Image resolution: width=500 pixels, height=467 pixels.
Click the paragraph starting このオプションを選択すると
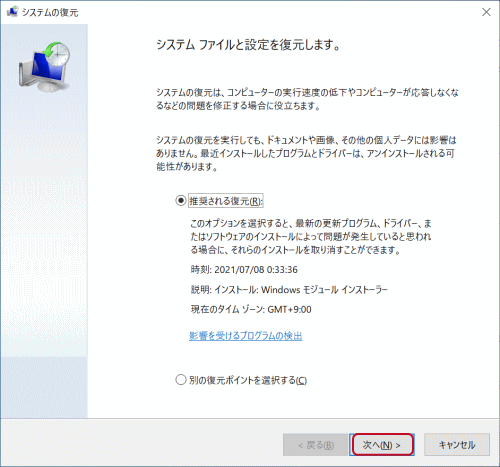point(311,236)
